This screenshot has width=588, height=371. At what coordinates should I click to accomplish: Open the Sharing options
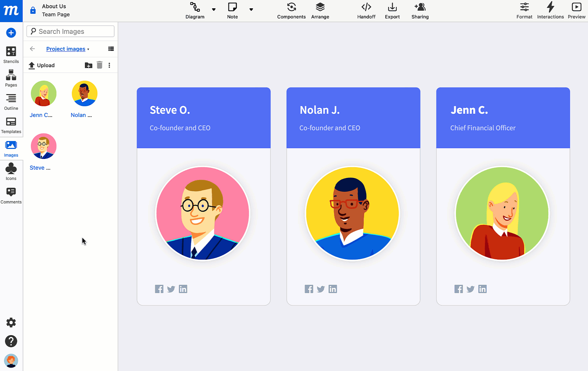pos(420,10)
